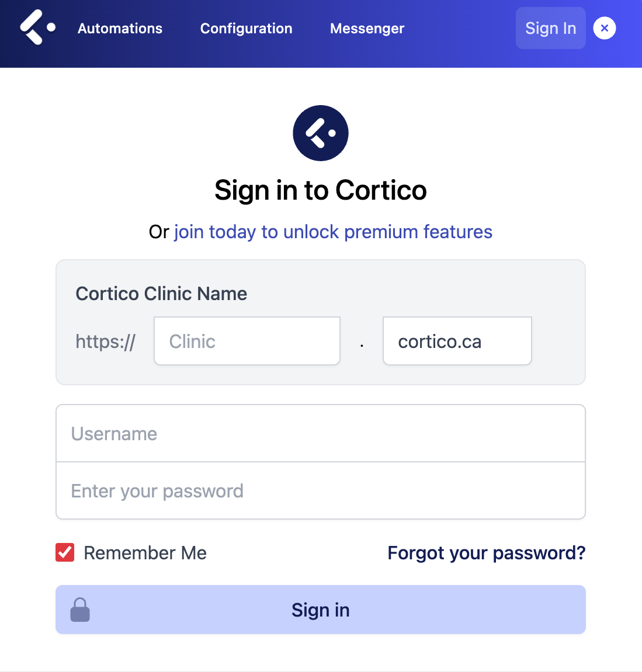Focus the Clinic name input field
Viewport: 642px width, 672px height.
pos(247,342)
